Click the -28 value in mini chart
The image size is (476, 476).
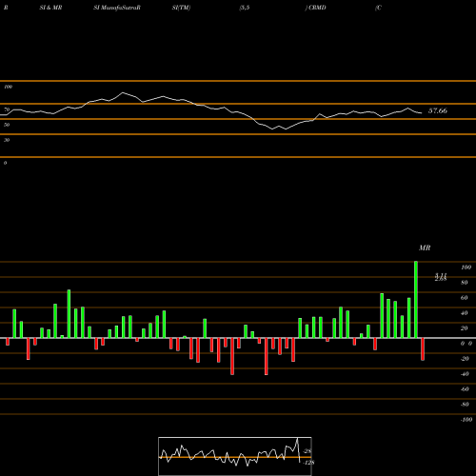(x=307, y=451)
